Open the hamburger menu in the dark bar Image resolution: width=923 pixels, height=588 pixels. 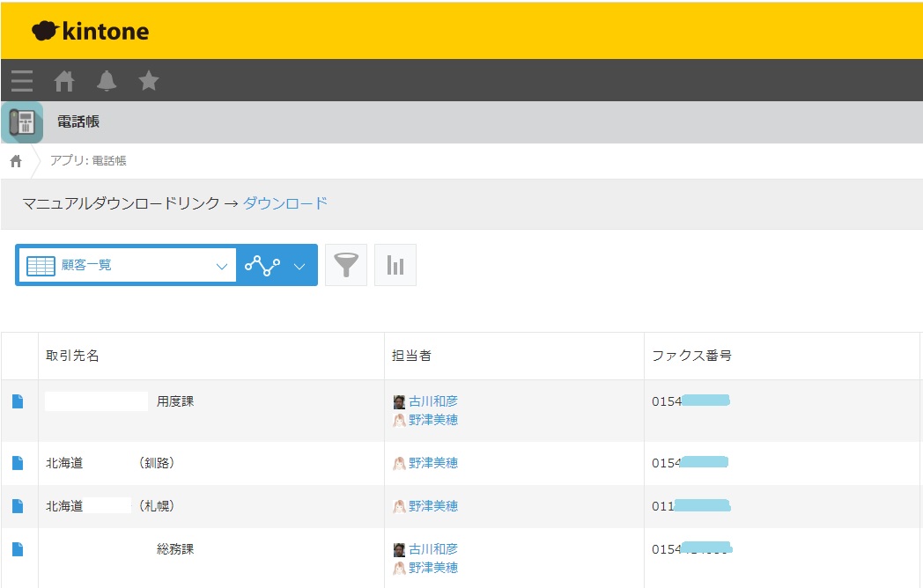22,81
